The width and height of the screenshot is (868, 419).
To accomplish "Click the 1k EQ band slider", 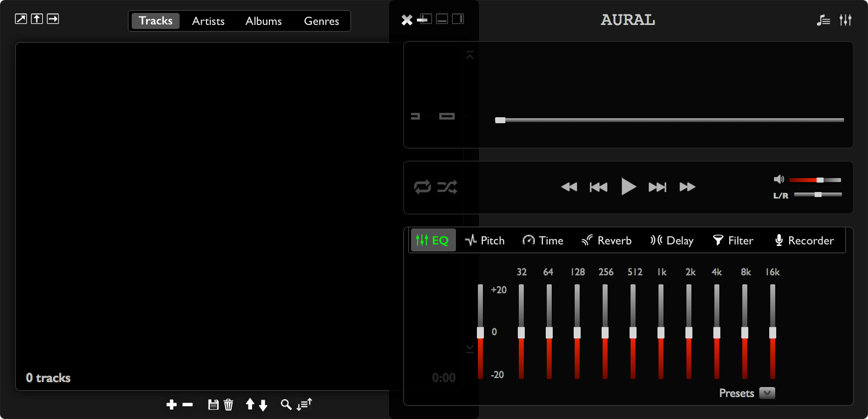I will [661, 332].
